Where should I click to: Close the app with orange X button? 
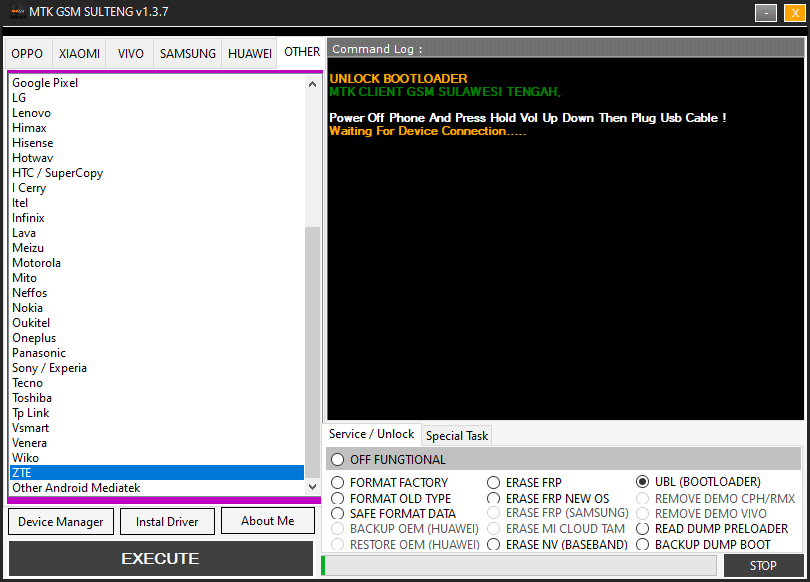(792, 13)
